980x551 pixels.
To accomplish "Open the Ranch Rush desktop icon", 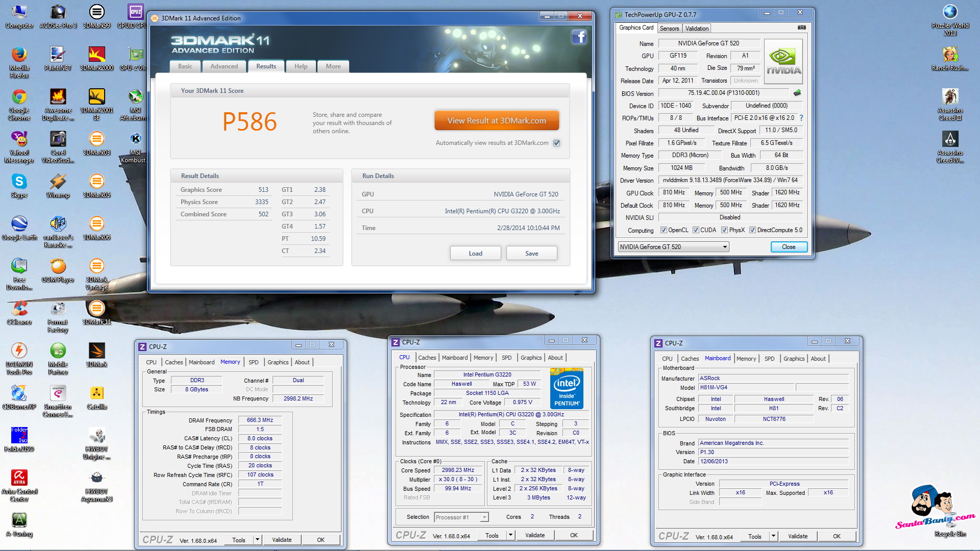I will coord(950,59).
